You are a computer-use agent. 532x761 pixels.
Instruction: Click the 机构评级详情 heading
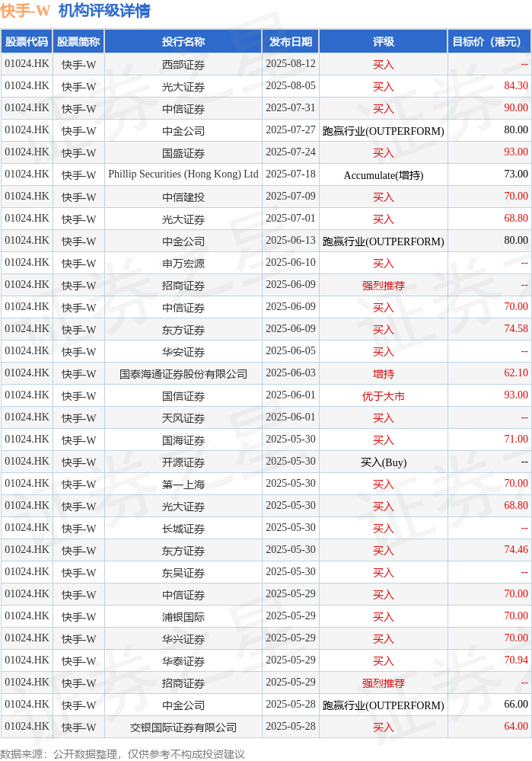tap(105, 11)
